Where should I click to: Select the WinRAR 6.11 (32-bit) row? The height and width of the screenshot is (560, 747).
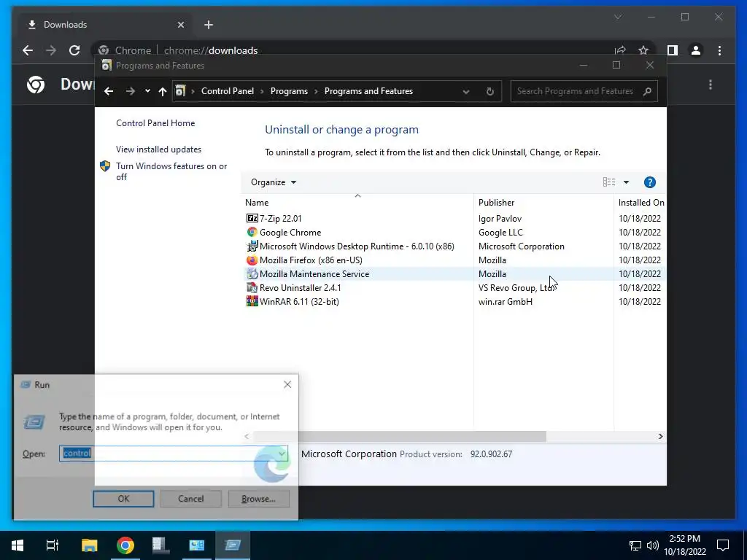point(452,301)
